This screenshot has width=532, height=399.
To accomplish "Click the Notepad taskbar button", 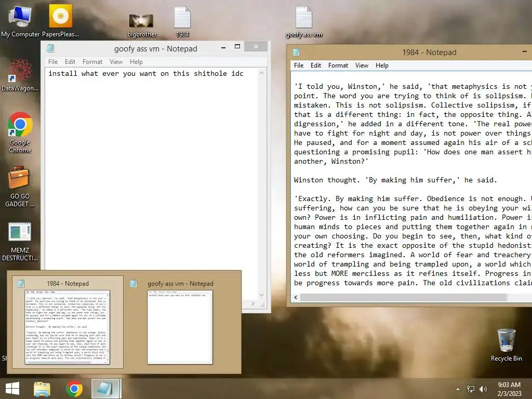I will 105,389.
